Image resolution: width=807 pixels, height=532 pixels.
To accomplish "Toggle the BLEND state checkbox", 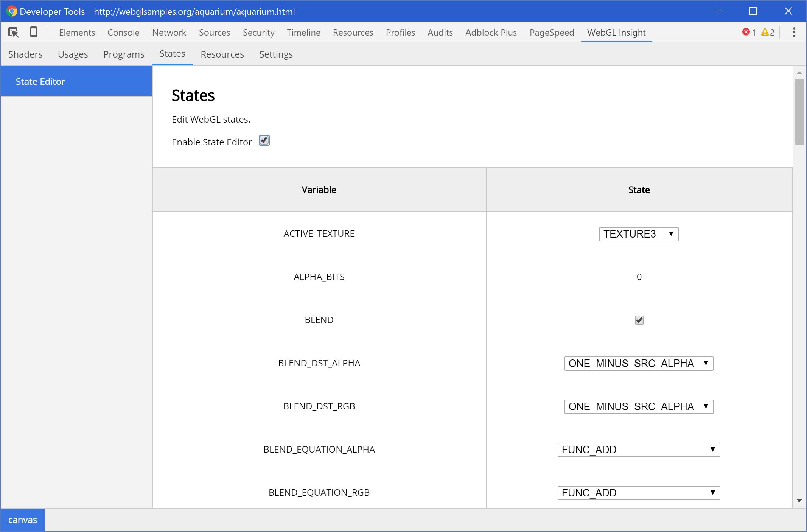I will point(639,319).
